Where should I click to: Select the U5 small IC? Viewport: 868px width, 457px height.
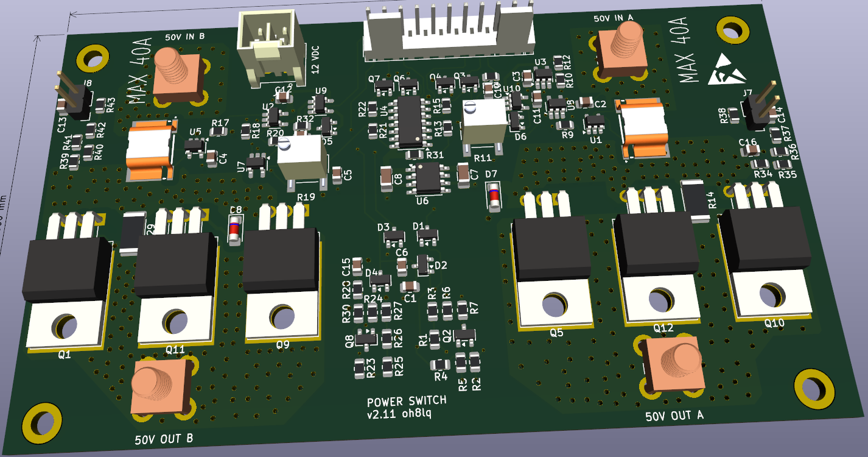coord(194,146)
